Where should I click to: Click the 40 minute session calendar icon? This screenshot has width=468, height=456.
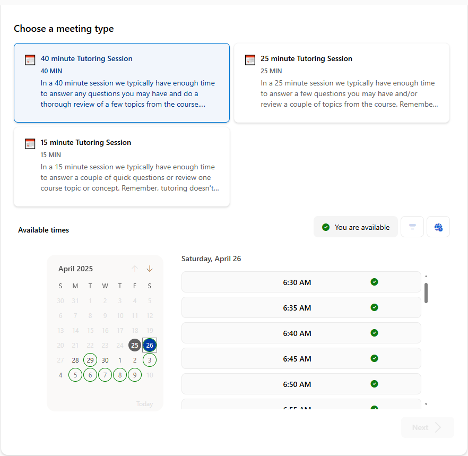pos(30,60)
